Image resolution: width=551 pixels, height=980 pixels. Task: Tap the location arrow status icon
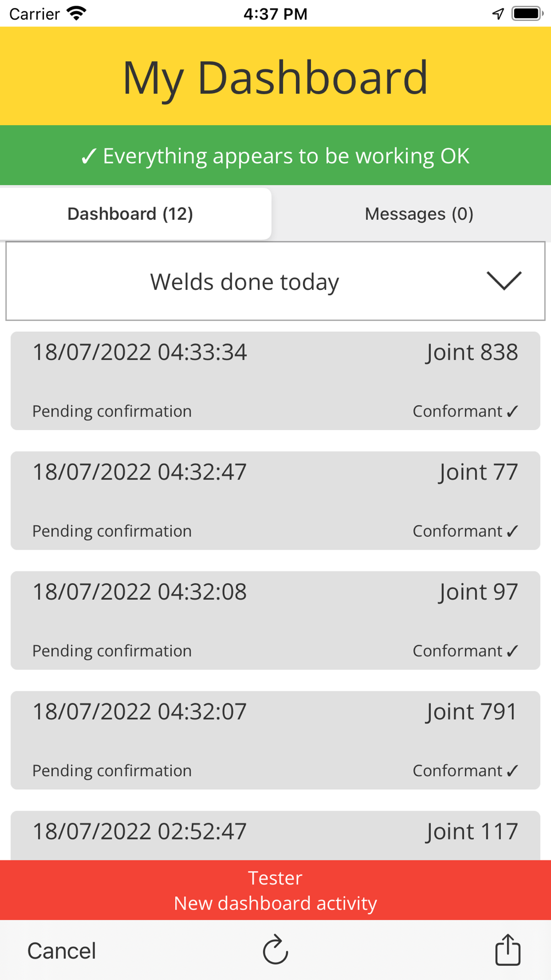tap(498, 13)
